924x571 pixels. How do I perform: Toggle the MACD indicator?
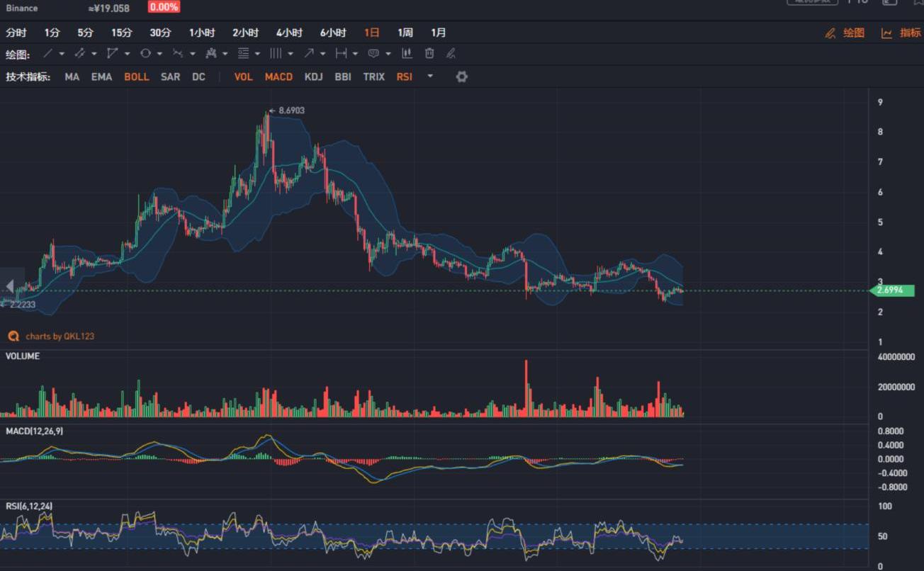coord(278,77)
